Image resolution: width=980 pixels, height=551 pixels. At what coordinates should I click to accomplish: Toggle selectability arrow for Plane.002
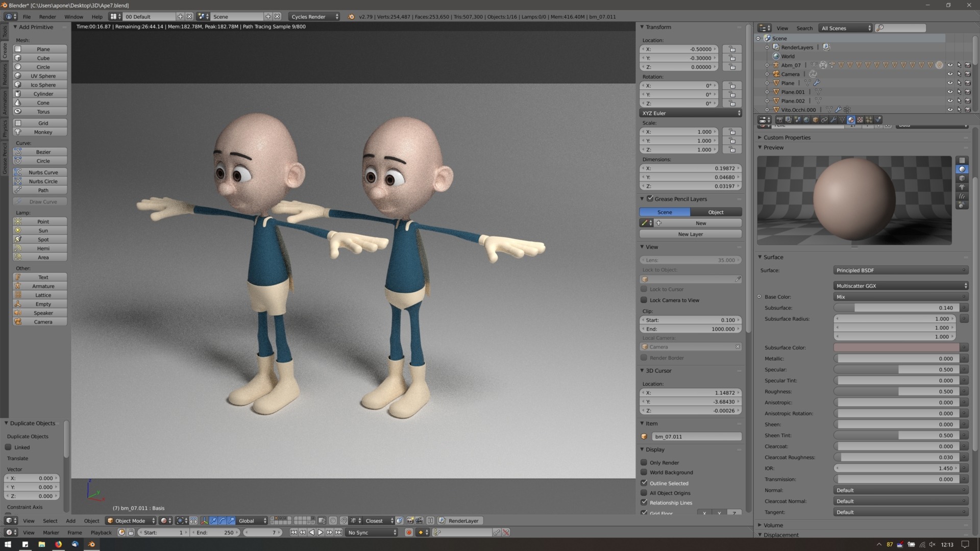tap(959, 101)
